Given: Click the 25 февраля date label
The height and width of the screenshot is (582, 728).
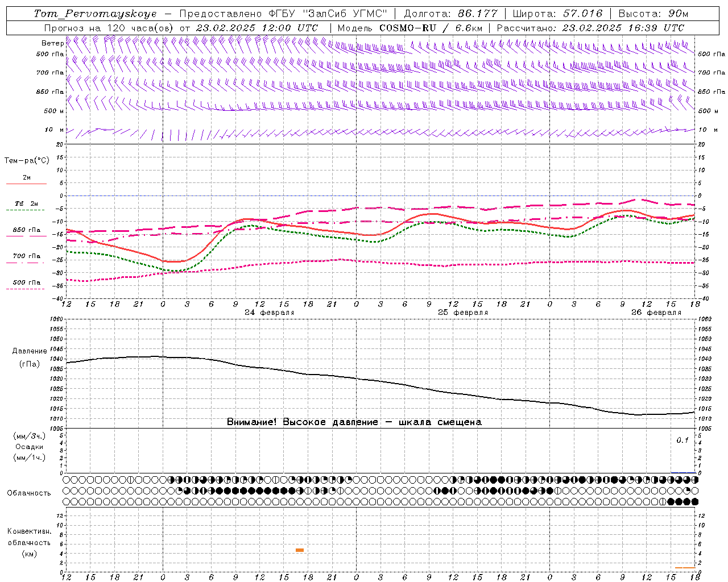Looking at the screenshot, I should click(463, 313).
